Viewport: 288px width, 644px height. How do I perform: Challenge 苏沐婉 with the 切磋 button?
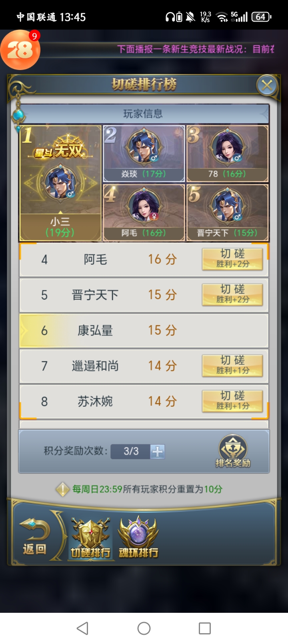232,401
